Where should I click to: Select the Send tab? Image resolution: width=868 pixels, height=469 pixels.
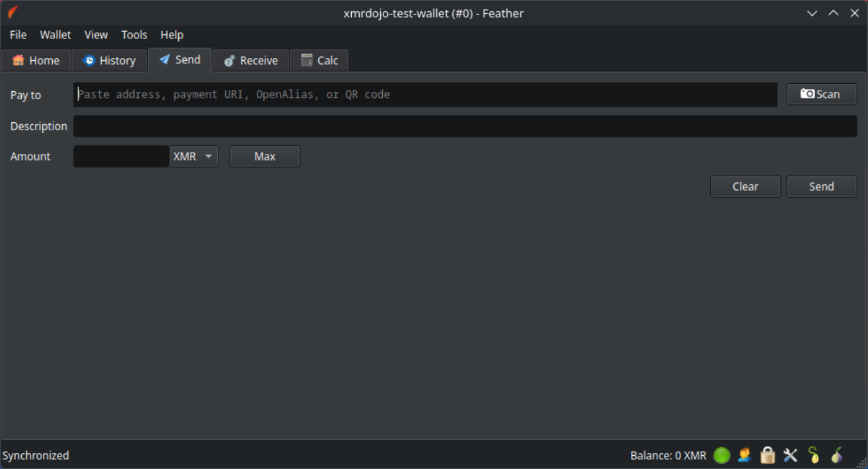coord(180,59)
